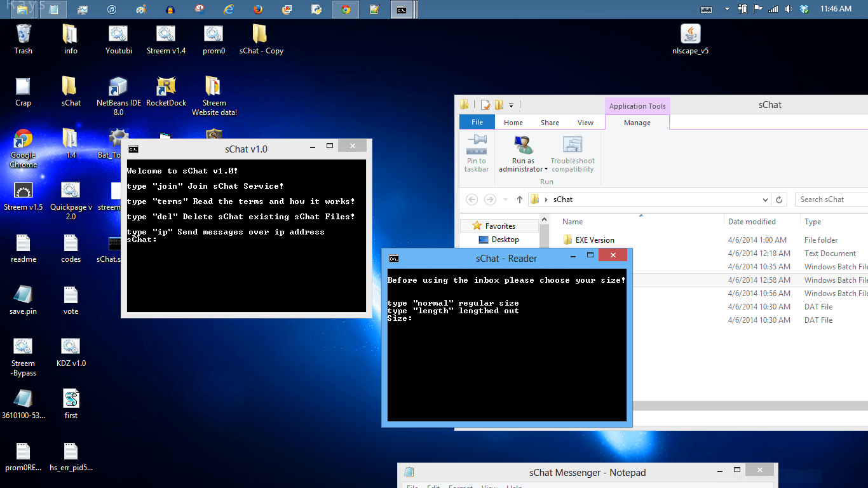Viewport: 868px width, 488px height.
Task: Click inside the Search sChat box
Action: coord(832,199)
